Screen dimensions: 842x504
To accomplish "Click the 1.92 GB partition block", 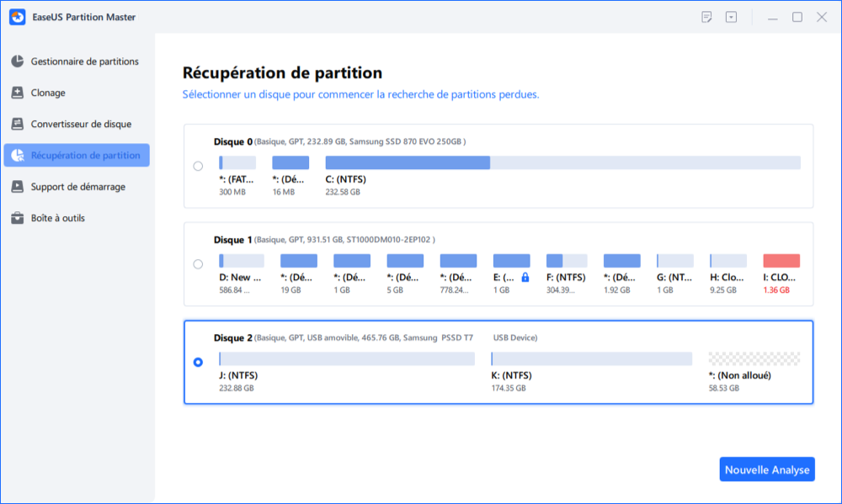I will click(x=622, y=261).
